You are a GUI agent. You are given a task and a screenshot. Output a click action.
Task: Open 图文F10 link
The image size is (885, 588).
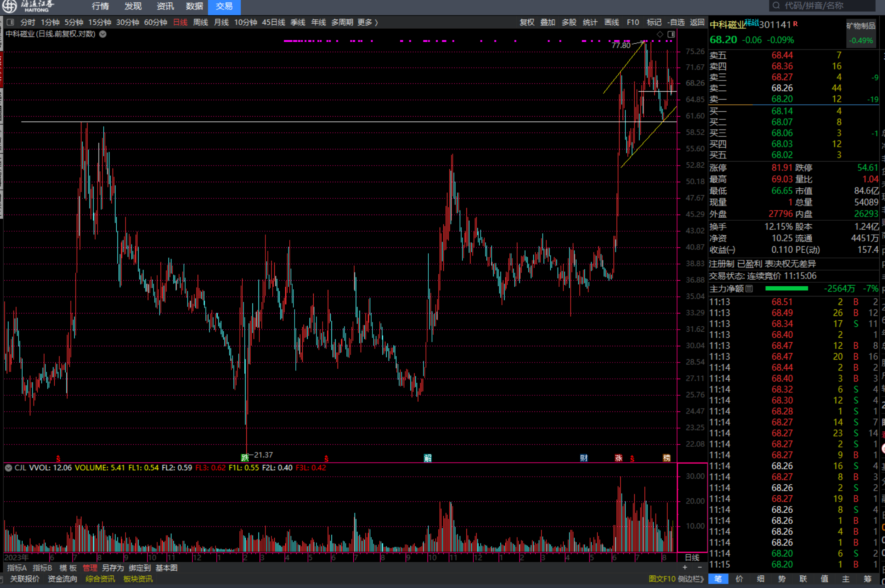[x=661, y=579]
